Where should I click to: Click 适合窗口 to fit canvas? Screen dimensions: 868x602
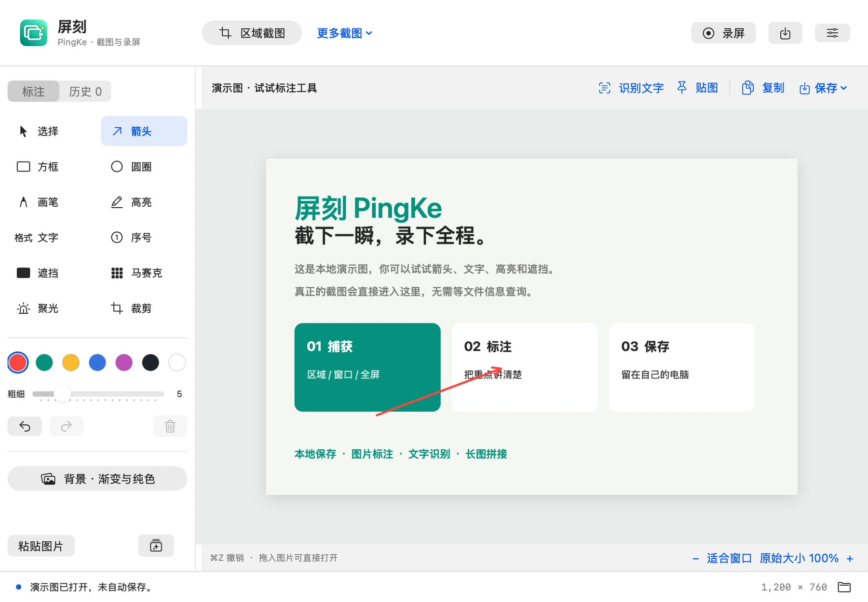click(x=729, y=558)
